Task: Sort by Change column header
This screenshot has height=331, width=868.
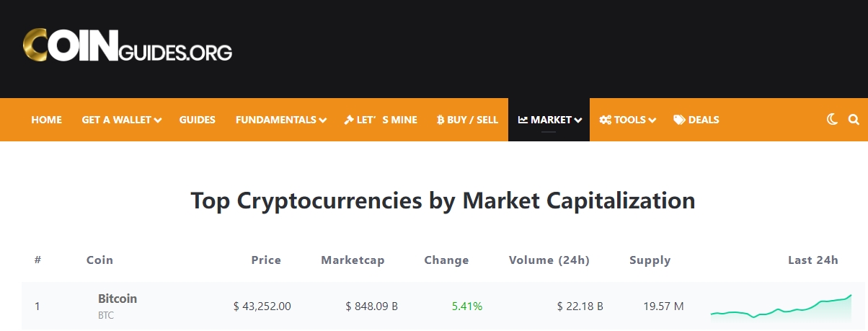Action: coord(446,260)
